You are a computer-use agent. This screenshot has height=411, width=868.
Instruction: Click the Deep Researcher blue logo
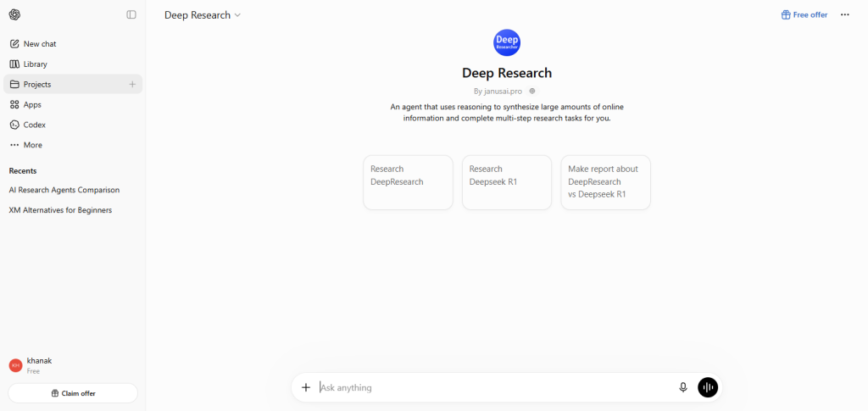point(507,42)
